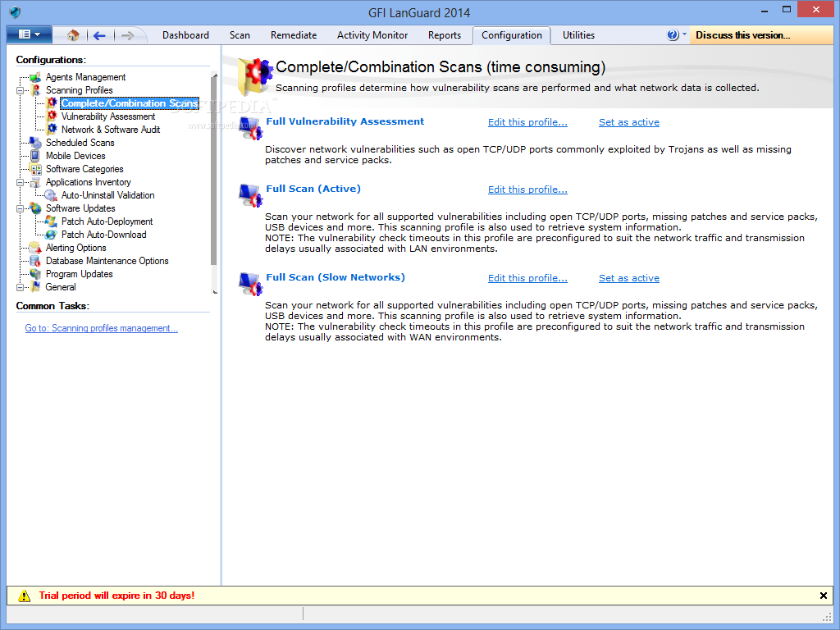Open Scheduled Scans configuration
840x630 pixels.
(80, 143)
